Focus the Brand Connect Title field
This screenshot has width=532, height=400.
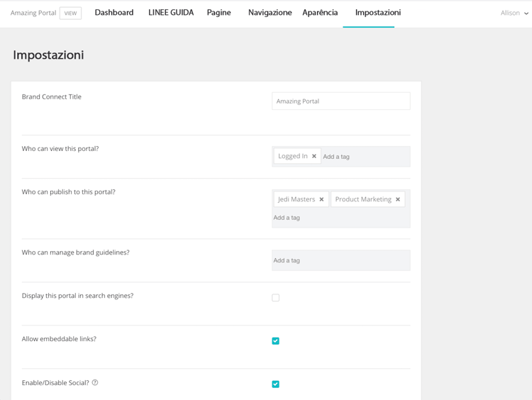click(340, 101)
